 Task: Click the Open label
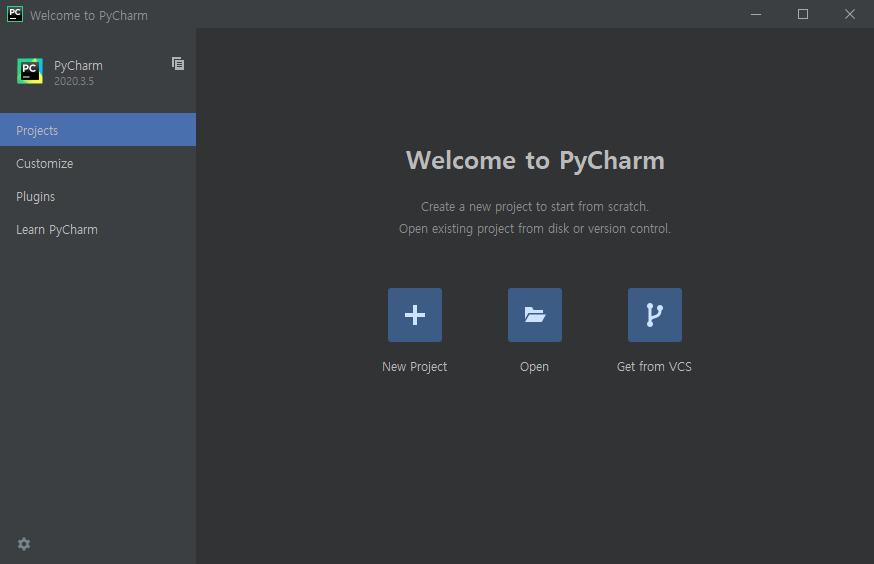[x=534, y=367]
